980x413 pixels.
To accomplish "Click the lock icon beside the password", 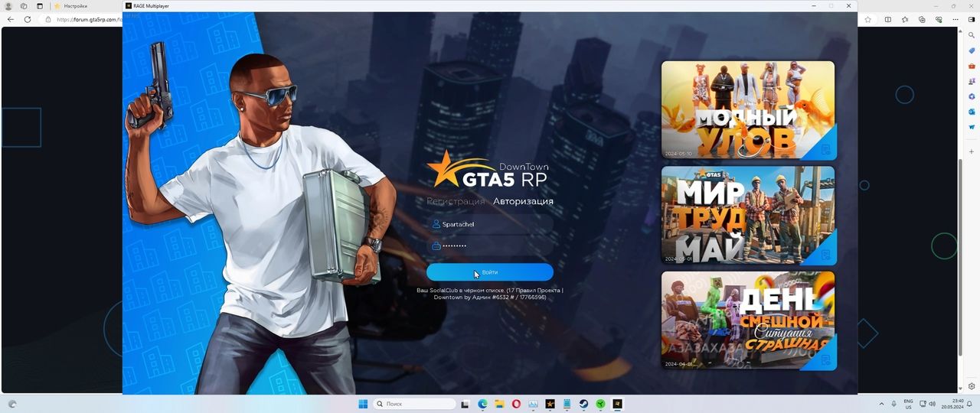I will pyautogui.click(x=436, y=246).
